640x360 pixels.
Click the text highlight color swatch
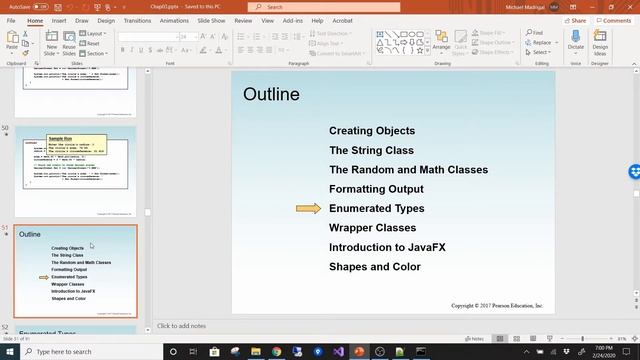203,50
